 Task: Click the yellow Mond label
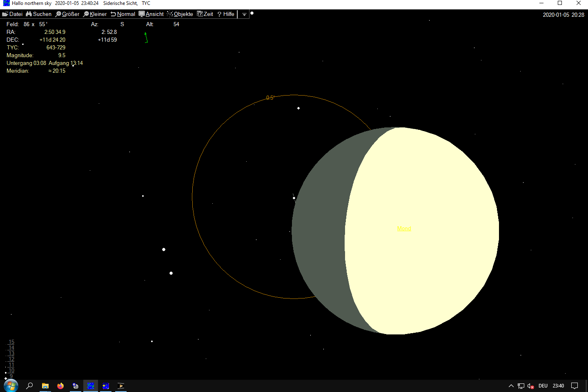(x=404, y=228)
